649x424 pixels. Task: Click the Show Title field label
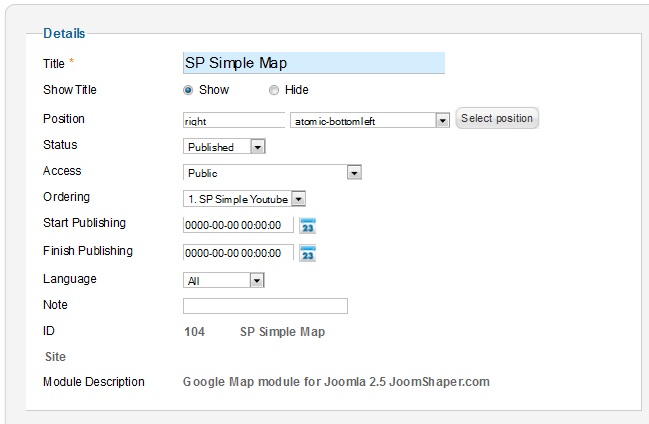point(70,90)
